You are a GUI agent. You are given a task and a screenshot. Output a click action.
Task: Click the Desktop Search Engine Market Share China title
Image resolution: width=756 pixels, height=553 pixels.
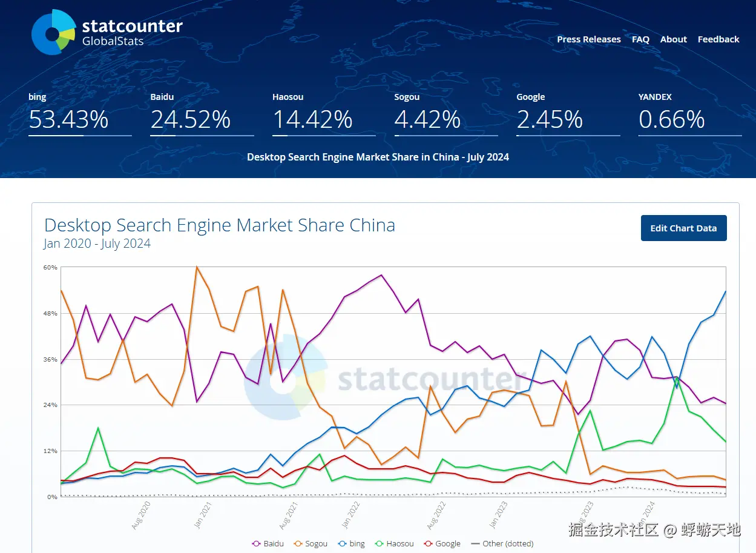220,225
